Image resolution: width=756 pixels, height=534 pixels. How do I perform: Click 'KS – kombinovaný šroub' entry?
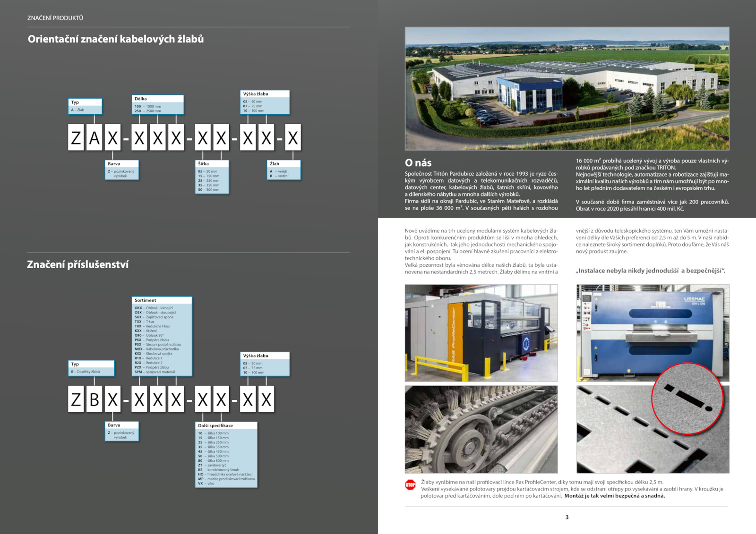click(219, 470)
